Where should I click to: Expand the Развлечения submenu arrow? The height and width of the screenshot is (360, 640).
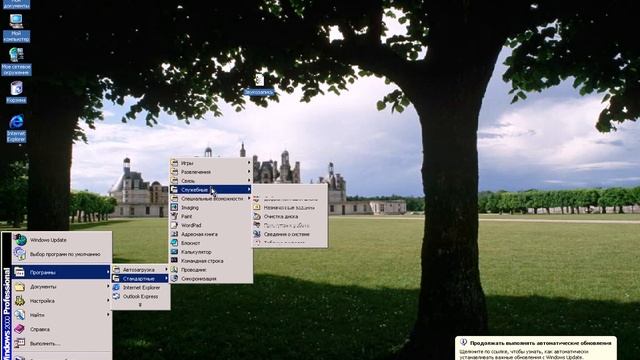click(249, 172)
